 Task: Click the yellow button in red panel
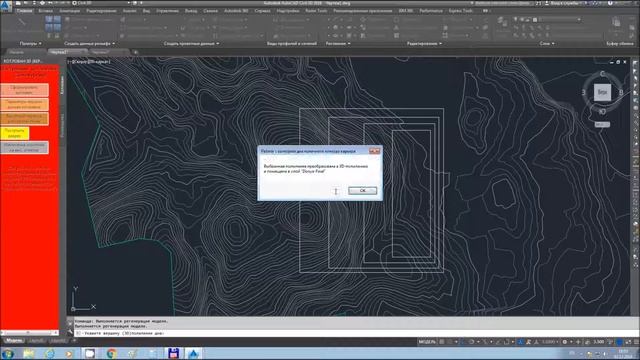coord(15,133)
